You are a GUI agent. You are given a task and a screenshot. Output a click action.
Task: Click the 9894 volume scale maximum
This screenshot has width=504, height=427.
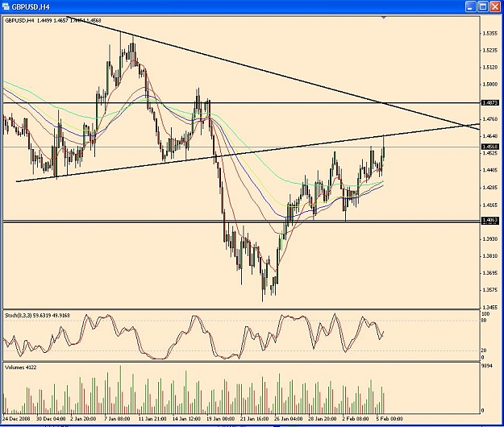pos(487,367)
